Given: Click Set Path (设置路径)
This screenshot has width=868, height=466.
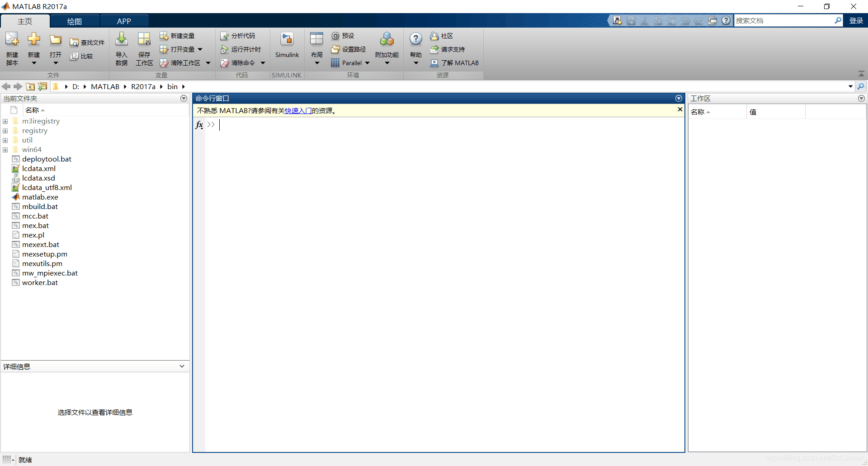Looking at the screenshot, I should click(x=349, y=49).
